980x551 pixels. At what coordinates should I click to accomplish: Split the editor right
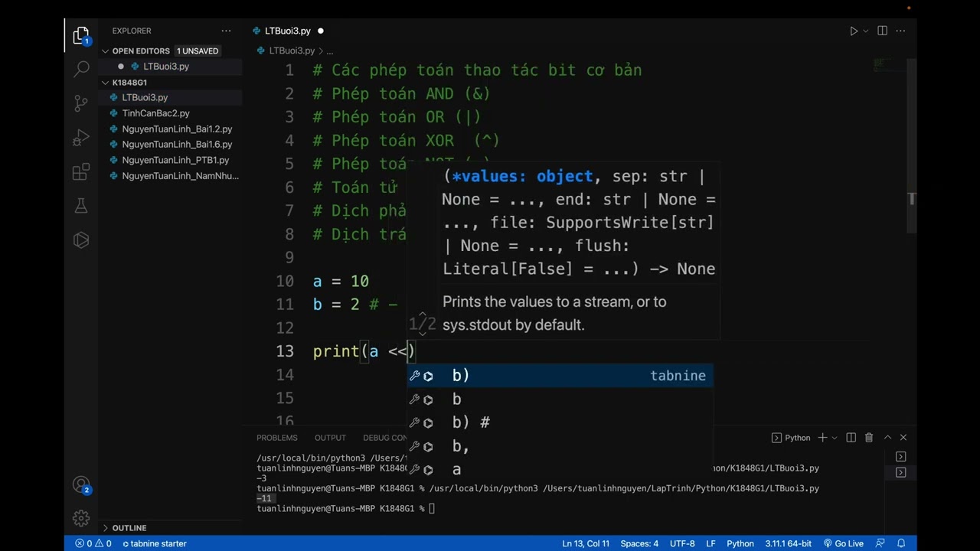882,31
